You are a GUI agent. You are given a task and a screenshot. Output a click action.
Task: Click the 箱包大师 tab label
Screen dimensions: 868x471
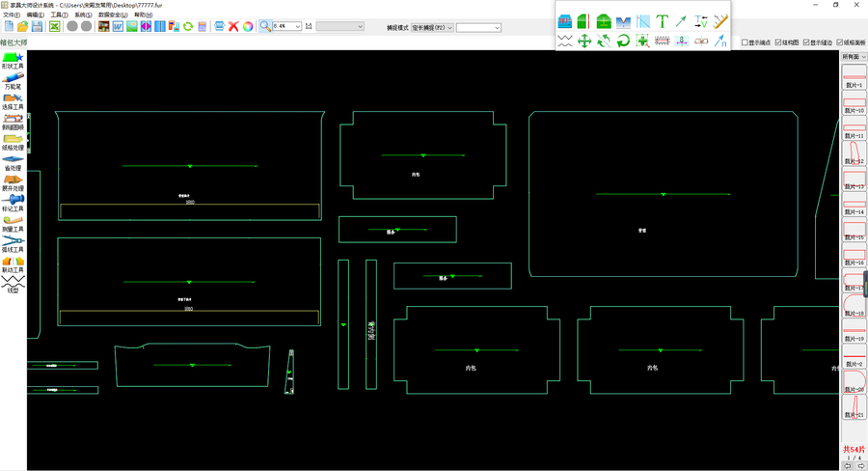(14, 42)
